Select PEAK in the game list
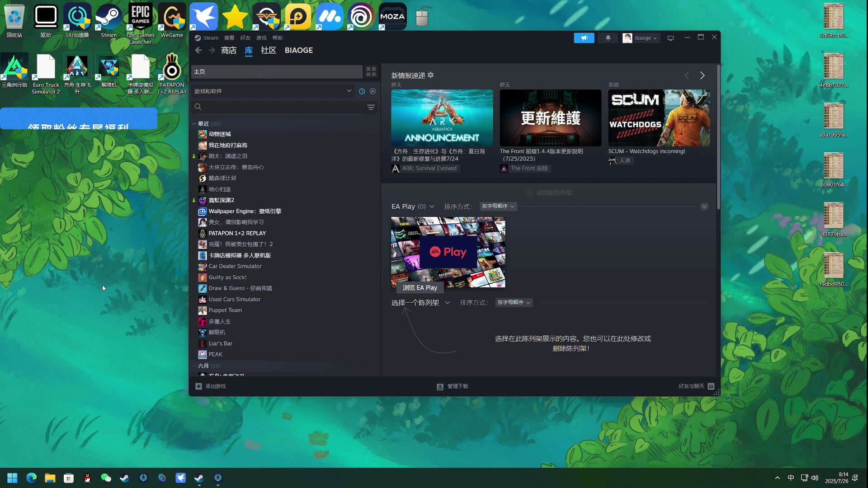Image resolution: width=868 pixels, height=488 pixels. (215, 355)
